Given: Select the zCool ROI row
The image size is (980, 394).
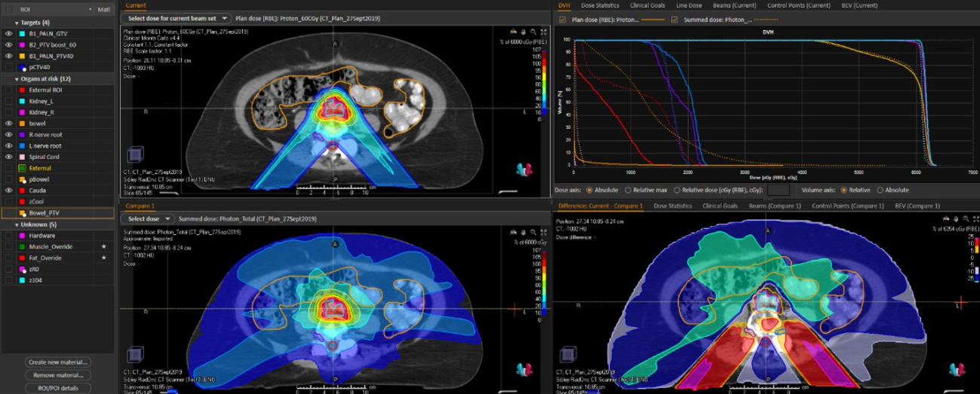Looking at the screenshot, I should 57,202.
